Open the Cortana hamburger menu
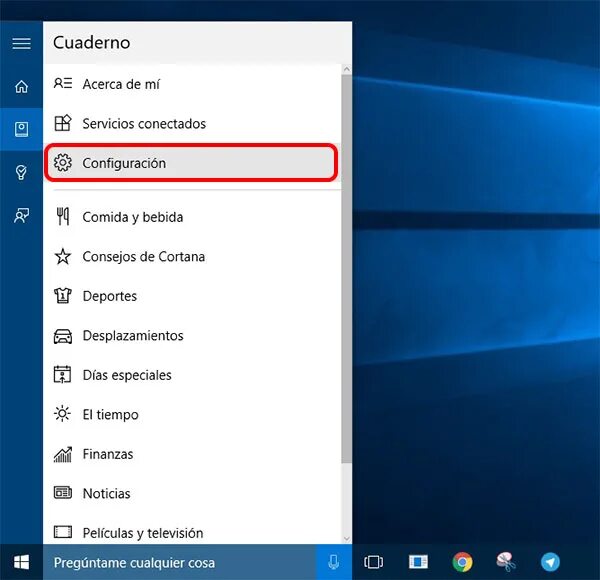This screenshot has width=600, height=580. click(x=21, y=43)
